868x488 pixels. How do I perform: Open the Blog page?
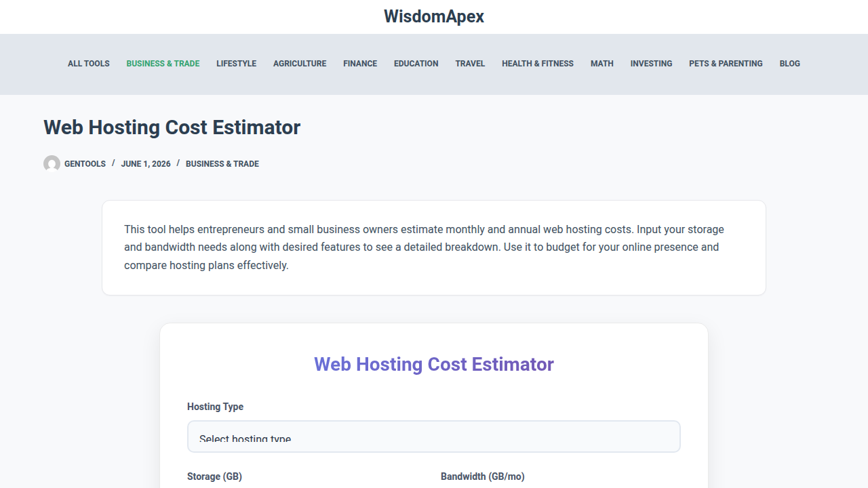coord(790,64)
